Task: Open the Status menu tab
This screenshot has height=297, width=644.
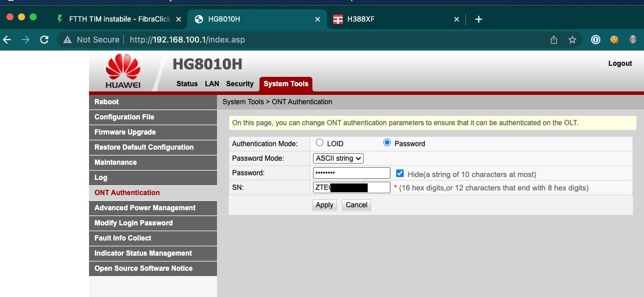Action: (x=187, y=84)
